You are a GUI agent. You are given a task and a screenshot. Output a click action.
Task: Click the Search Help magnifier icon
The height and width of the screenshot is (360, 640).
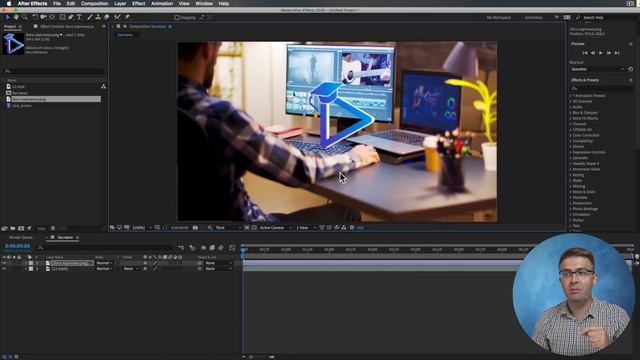578,18
